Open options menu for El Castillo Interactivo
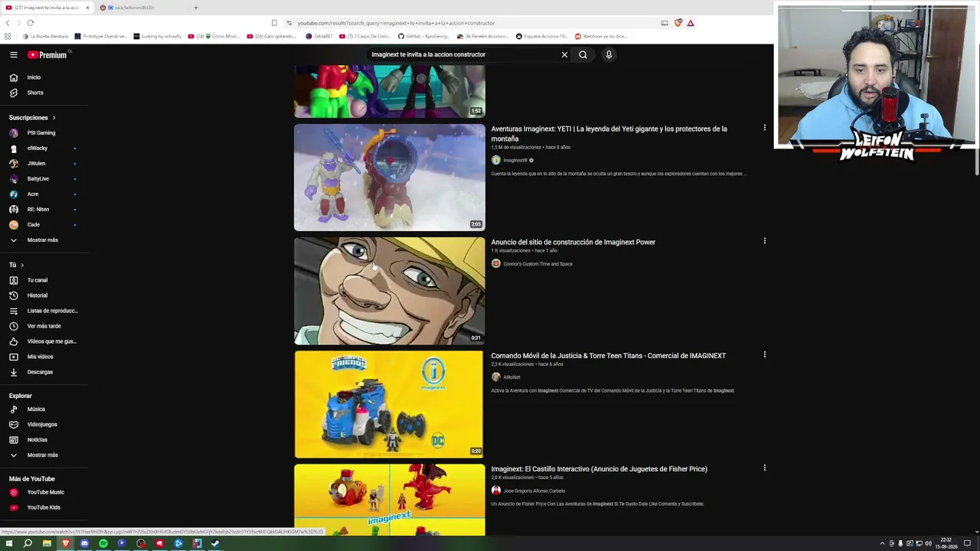 (x=764, y=468)
